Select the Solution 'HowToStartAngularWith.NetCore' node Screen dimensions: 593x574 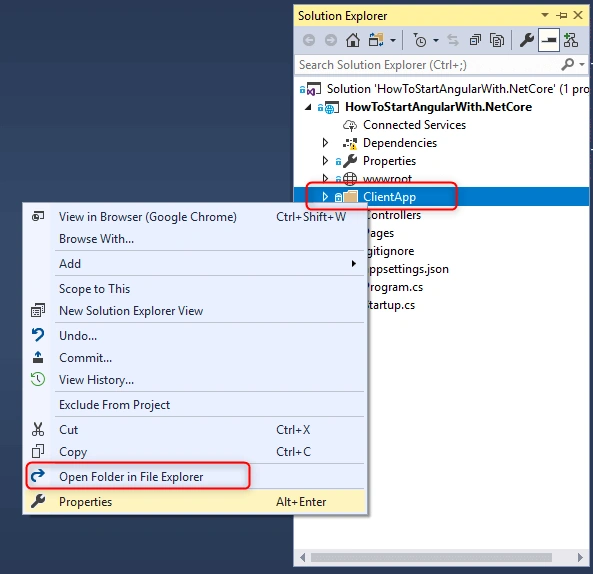pos(444,89)
